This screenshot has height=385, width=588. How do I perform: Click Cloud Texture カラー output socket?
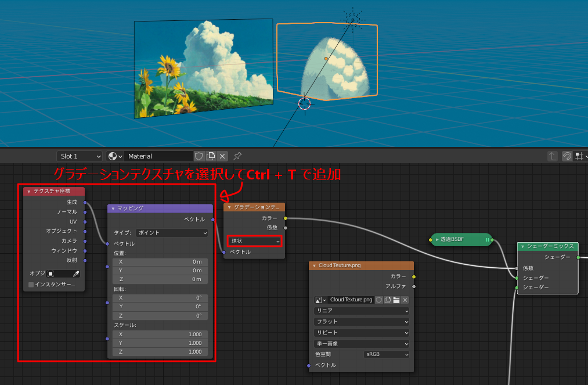coord(414,276)
